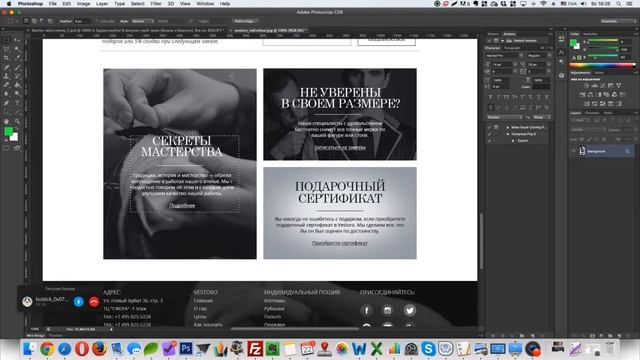Expand the Mixer Brush Cloning action set
This screenshot has width=640, height=360.
tap(508, 127)
